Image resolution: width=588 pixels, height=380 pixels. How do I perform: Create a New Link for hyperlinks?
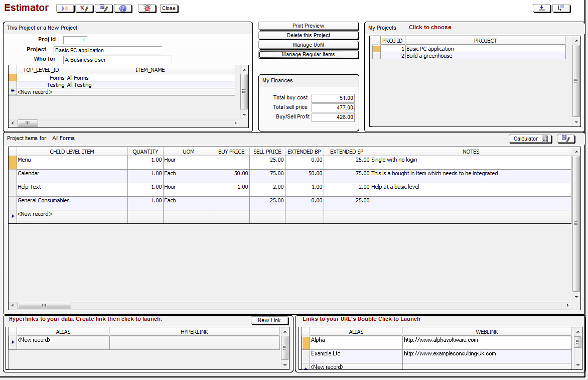click(x=269, y=320)
